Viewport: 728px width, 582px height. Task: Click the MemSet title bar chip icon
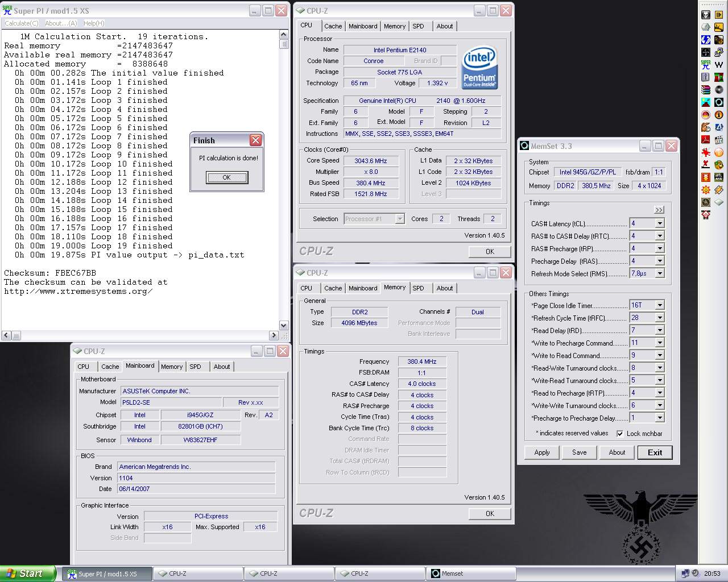pyautogui.click(x=524, y=146)
